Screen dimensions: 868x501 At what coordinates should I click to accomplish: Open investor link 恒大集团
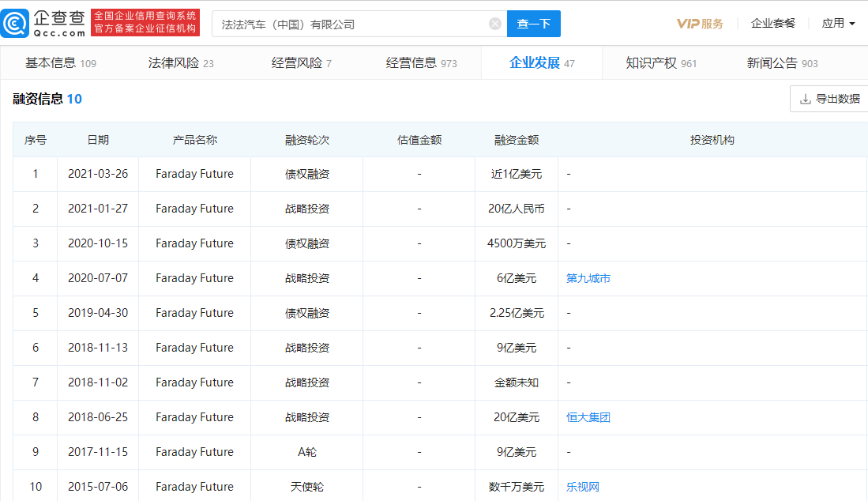tap(588, 417)
